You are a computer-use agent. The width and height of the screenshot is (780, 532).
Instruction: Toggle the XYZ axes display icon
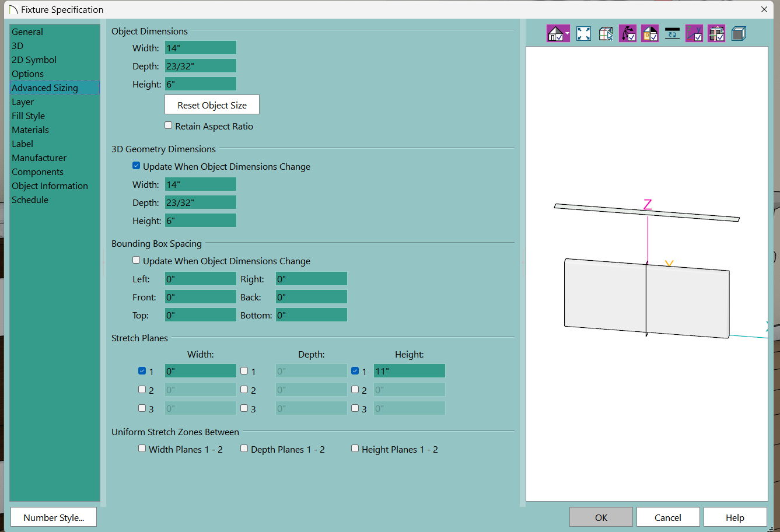pyautogui.click(x=694, y=34)
